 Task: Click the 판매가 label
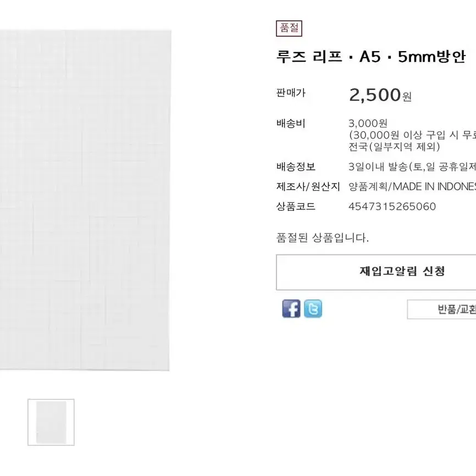pos(291,92)
